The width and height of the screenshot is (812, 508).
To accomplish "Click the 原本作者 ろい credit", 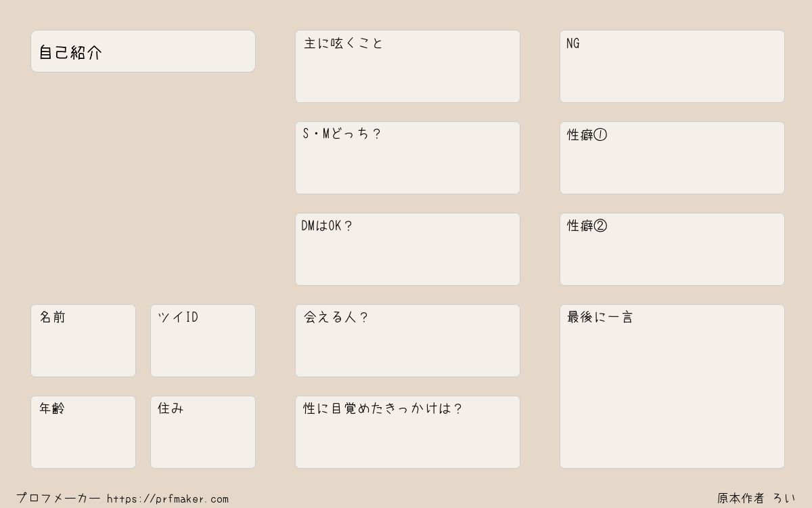I will (x=757, y=499).
